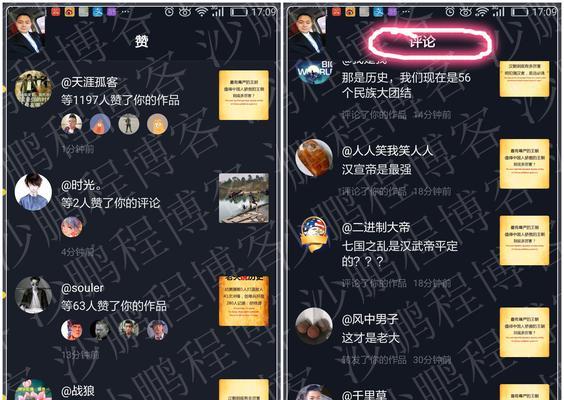
Task: Open username @时光。
Action: (x=81, y=186)
